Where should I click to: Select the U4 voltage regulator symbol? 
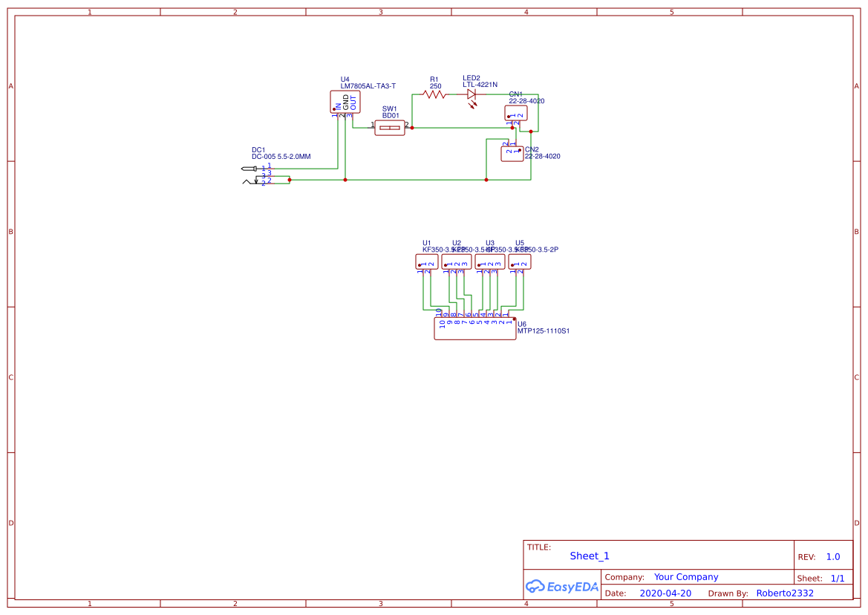(345, 102)
